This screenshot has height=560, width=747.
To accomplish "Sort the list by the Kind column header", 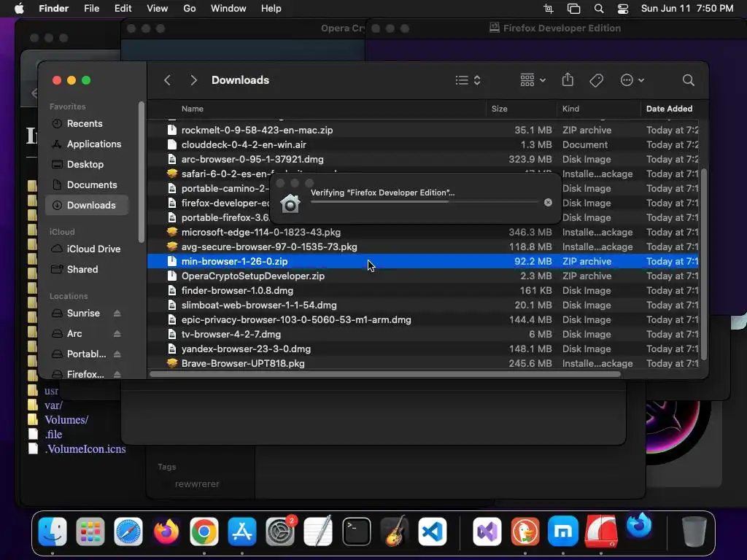I will (x=570, y=109).
